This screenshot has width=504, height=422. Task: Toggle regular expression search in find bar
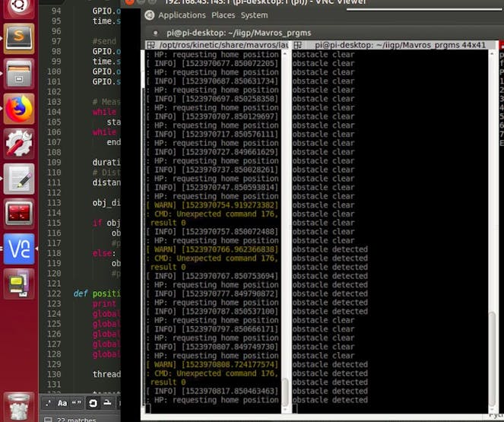pyautogui.click(x=48, y=403)
